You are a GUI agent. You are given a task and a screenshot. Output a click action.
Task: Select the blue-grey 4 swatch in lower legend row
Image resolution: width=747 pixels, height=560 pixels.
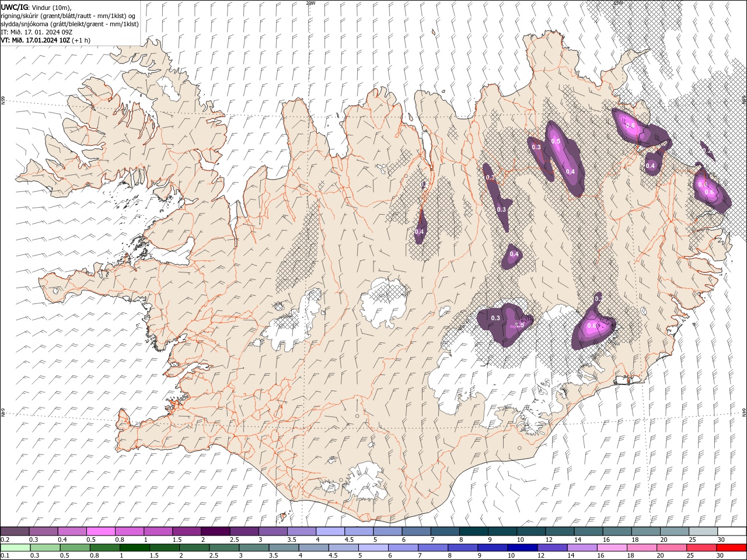[313, 548]
